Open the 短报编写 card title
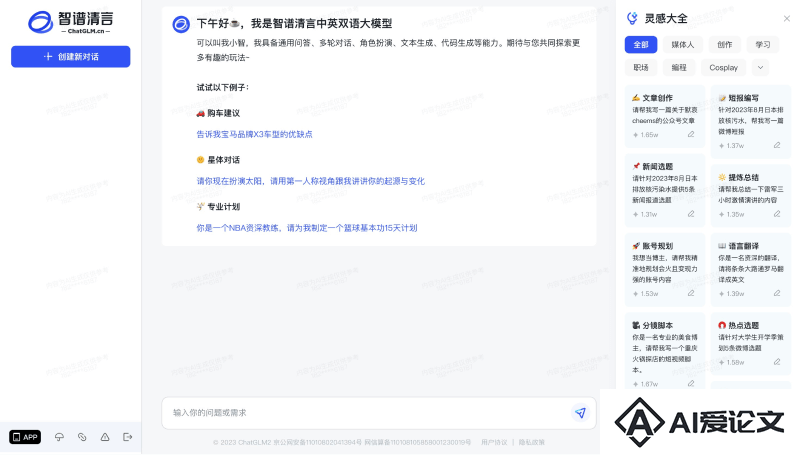The image size is (800, 455). (743, 98)
